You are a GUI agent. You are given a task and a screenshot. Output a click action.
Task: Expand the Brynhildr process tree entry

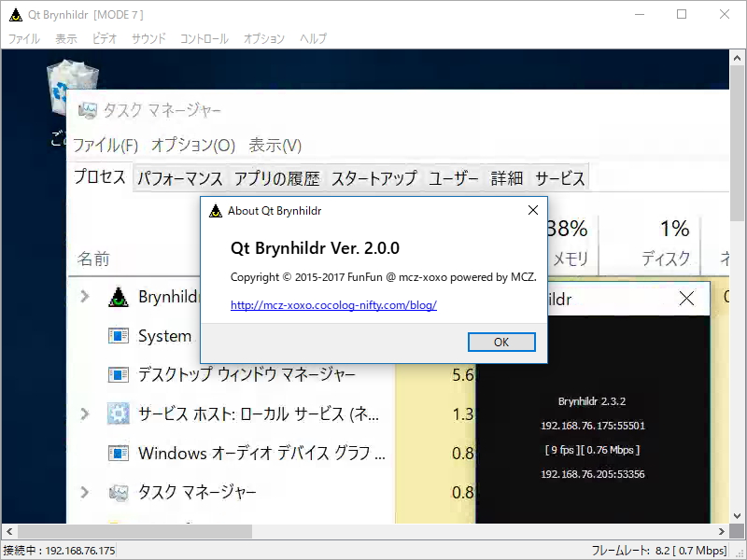click(85, 295)
